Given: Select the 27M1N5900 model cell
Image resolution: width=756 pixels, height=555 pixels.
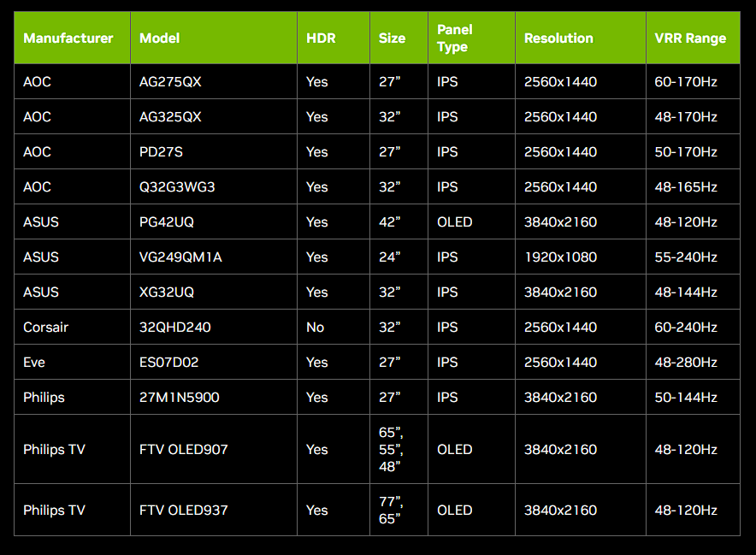Looking at the screenshot, I should point(214,398).
